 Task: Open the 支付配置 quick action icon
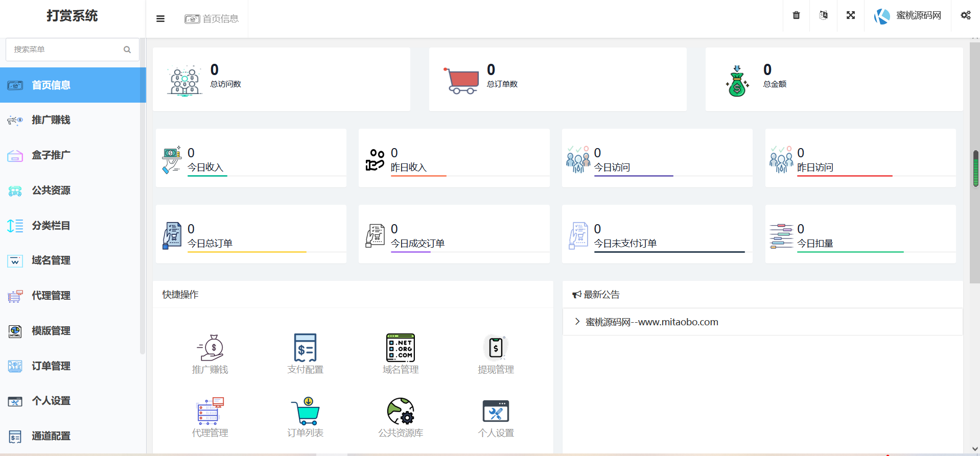click(305, 348)
